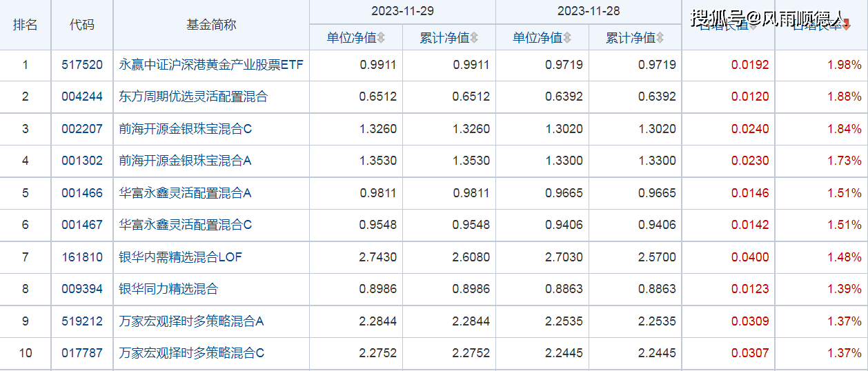Click the 代码 column header
Viewport: 868px width, 371px height.
81,25
